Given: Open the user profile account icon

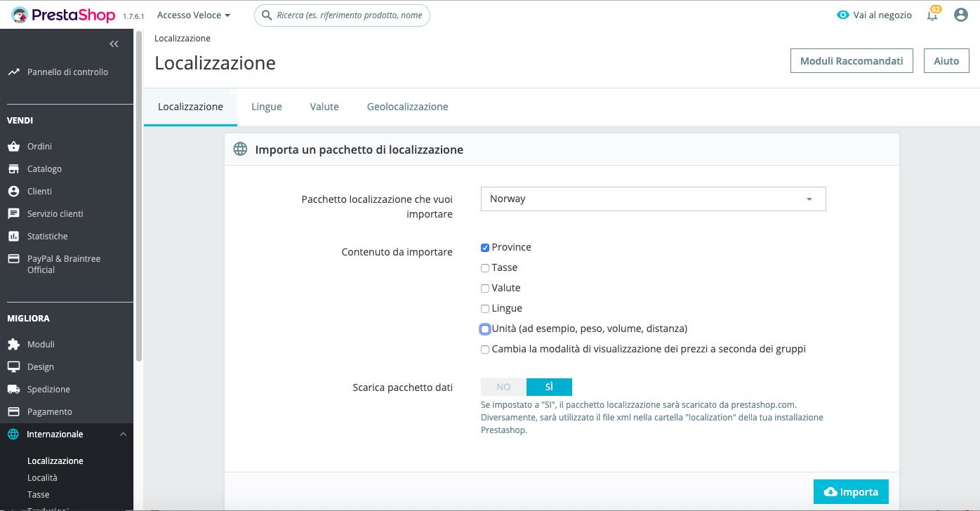Looking at the screenshot, I should coord(961,15).
